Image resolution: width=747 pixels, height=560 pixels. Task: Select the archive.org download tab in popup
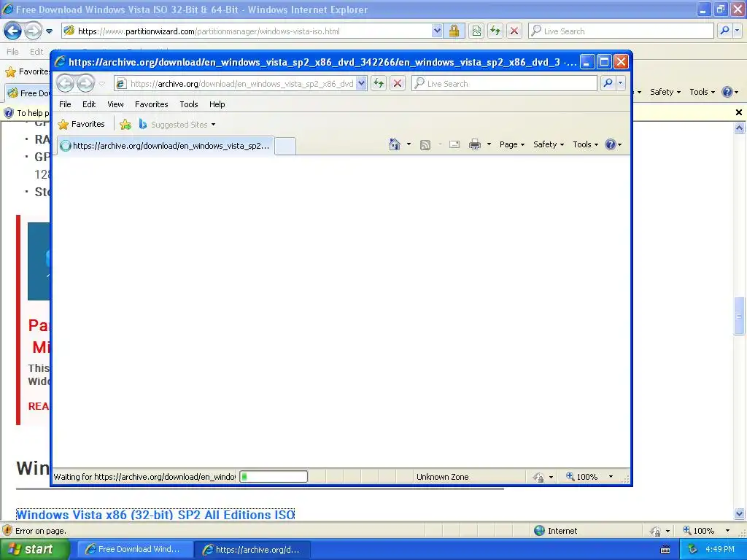click(166, 146)
